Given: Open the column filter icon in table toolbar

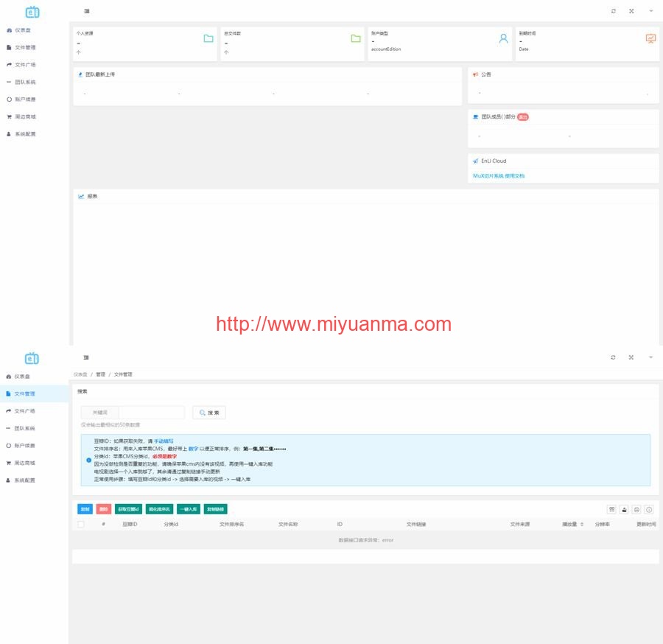Looking at the screenshot, I should [x=612, y=510].
